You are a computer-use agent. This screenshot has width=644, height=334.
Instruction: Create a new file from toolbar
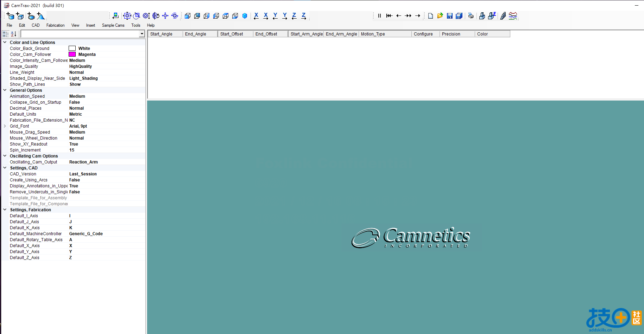coord(430,16)
